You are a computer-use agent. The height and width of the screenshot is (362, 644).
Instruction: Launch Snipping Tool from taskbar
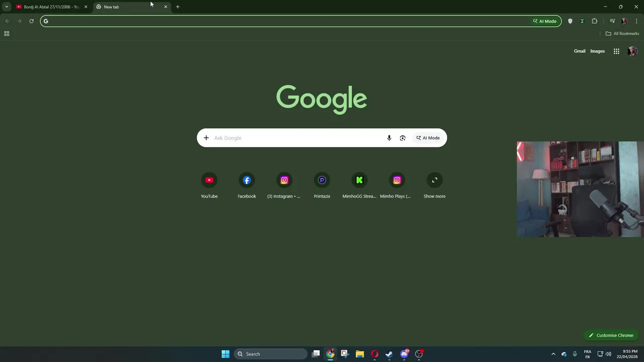(345, 354)
